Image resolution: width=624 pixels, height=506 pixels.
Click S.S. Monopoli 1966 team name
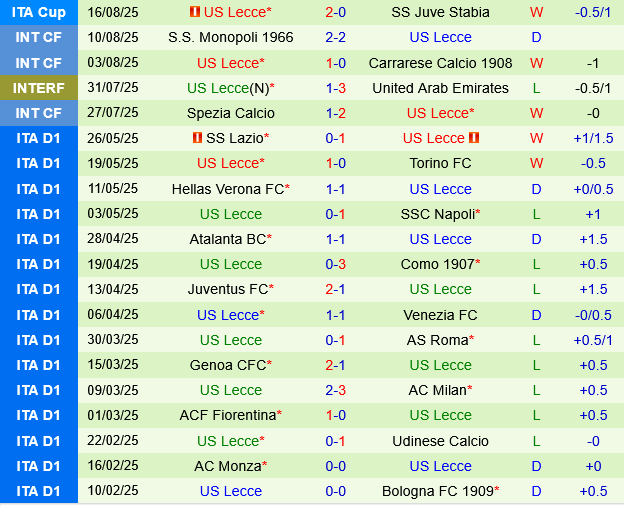pos(230,37)
